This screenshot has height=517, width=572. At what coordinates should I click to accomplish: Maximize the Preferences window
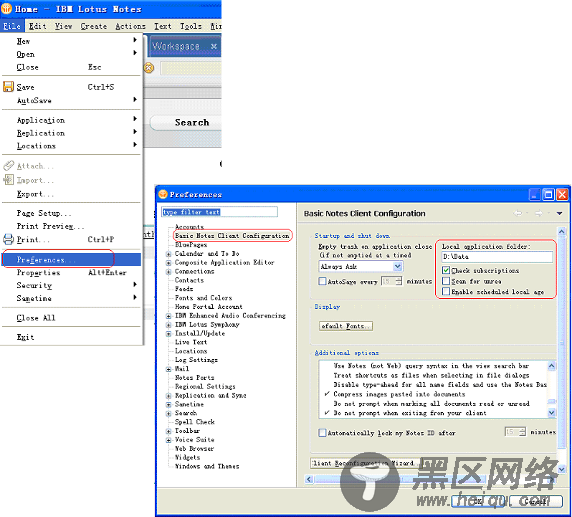548,194
